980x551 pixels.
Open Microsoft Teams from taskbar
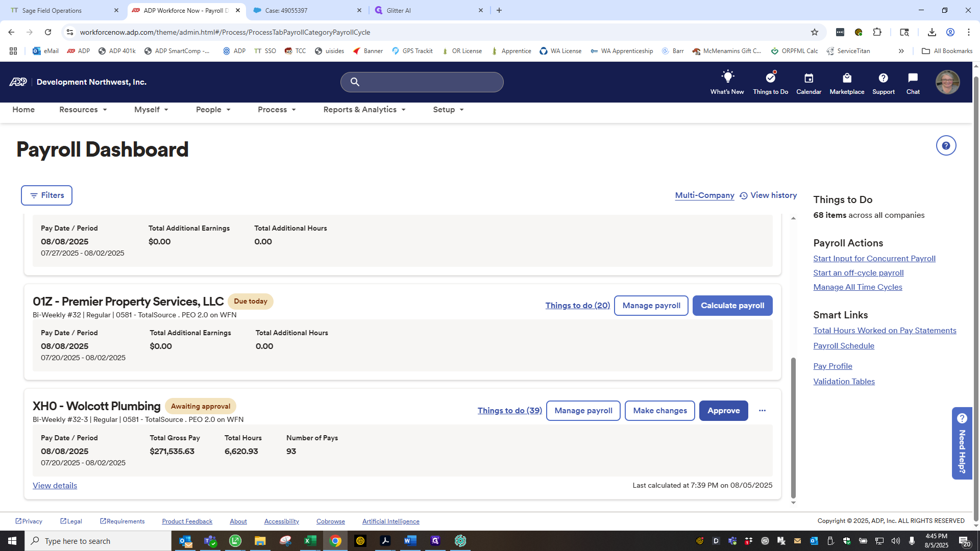(210, 541)
